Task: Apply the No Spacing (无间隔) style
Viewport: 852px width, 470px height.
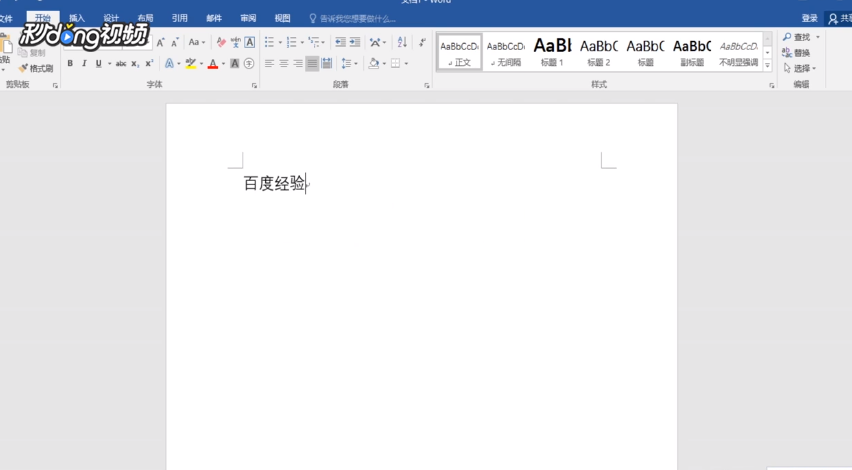Action: point(505,53)
